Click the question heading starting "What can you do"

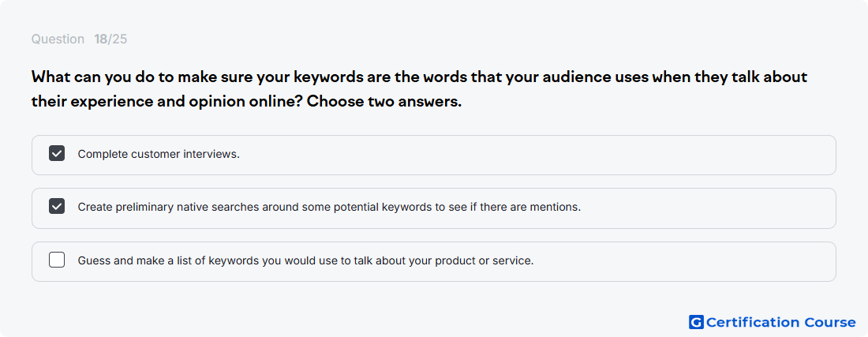point(419,89)
